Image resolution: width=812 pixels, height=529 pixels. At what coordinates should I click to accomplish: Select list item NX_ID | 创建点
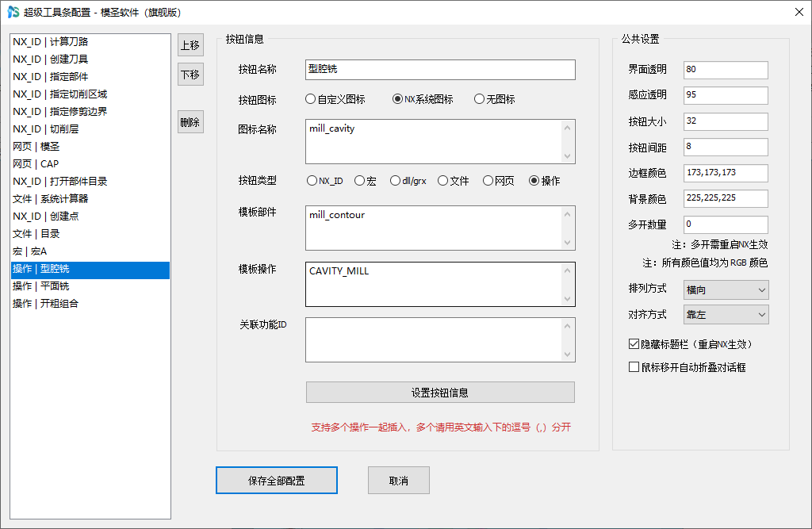pyautogui.click(x=90, y=216)
